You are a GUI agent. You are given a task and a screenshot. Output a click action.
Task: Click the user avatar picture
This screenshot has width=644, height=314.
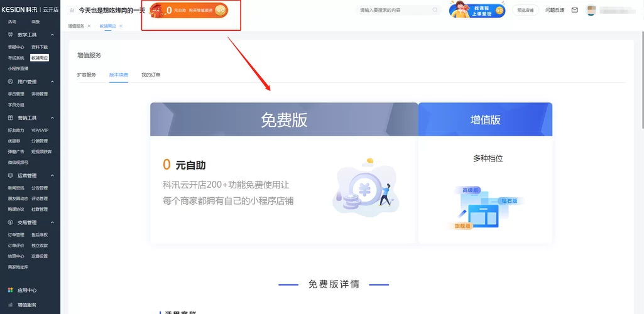(x=591, y=10)
